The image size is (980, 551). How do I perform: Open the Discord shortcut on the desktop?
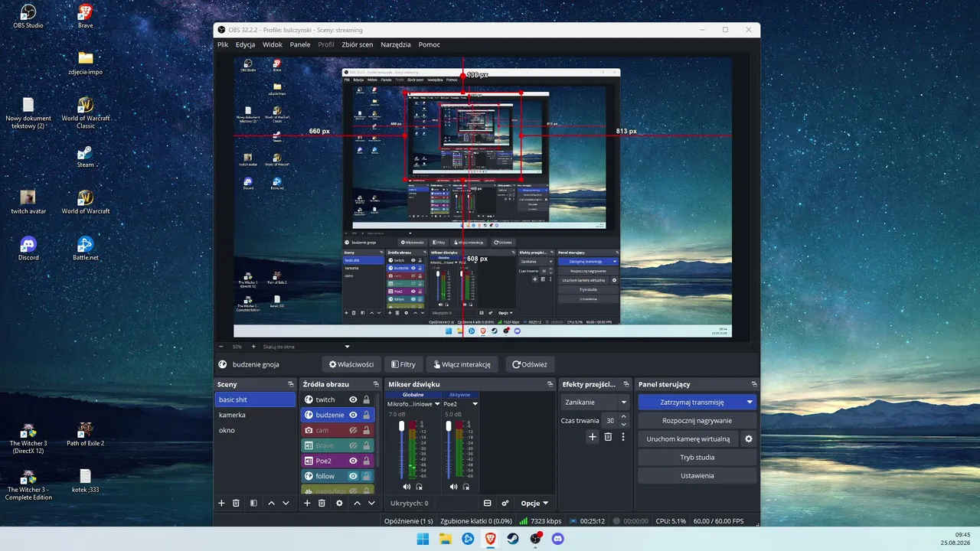point(28,249)
